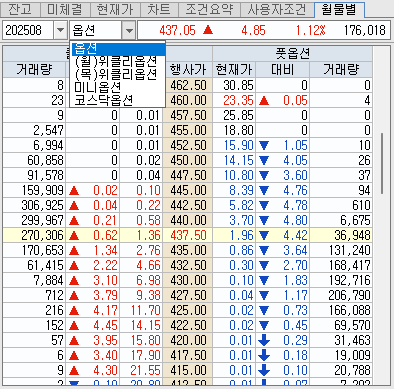Viewport: 394px width, 389px height.
Task: Click the 풋옵션 section header
Action: tap(292, 54)
